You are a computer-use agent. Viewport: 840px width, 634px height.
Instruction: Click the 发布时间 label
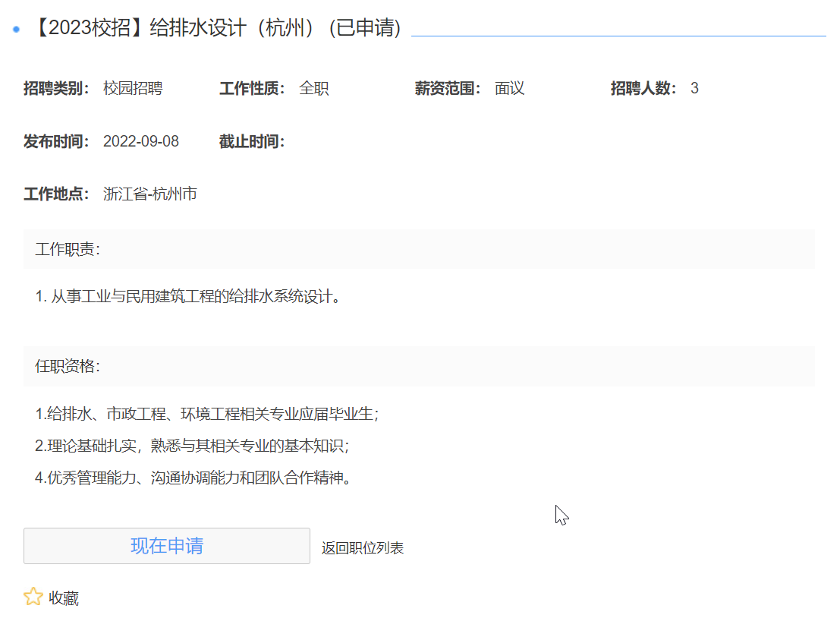(56, 141)
